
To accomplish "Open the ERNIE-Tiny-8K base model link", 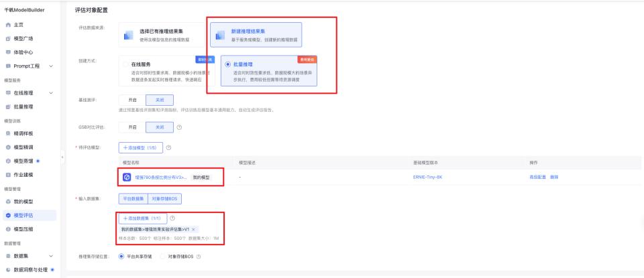I will pyautogui.click(x=427, y=177).
